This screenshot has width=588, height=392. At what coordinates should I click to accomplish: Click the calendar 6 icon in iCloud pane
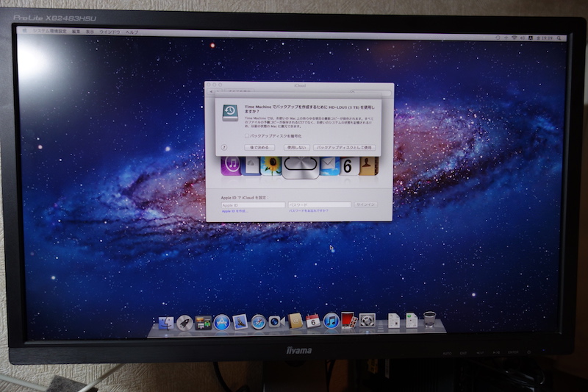pyautogui.click(x=349, y=165)
